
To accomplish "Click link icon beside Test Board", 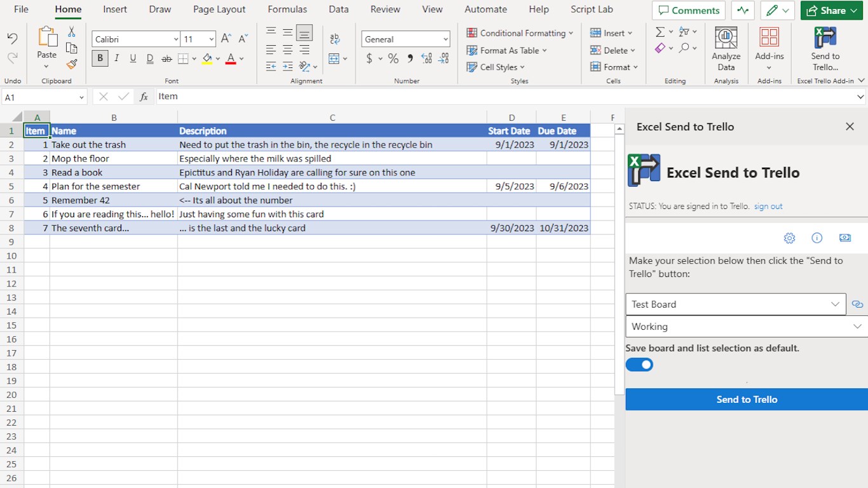I will click(x=857, y=304).
